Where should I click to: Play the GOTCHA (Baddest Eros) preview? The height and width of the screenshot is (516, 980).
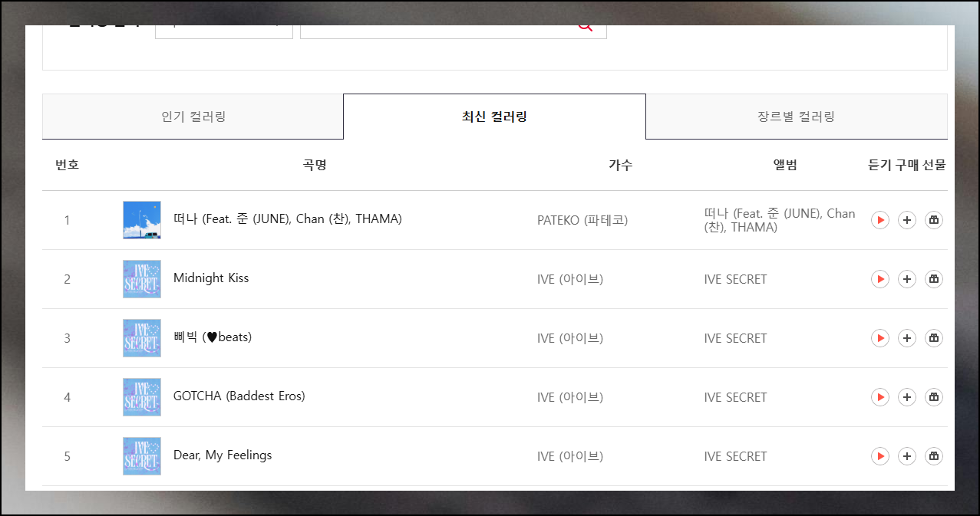click(x=880, y=397)
